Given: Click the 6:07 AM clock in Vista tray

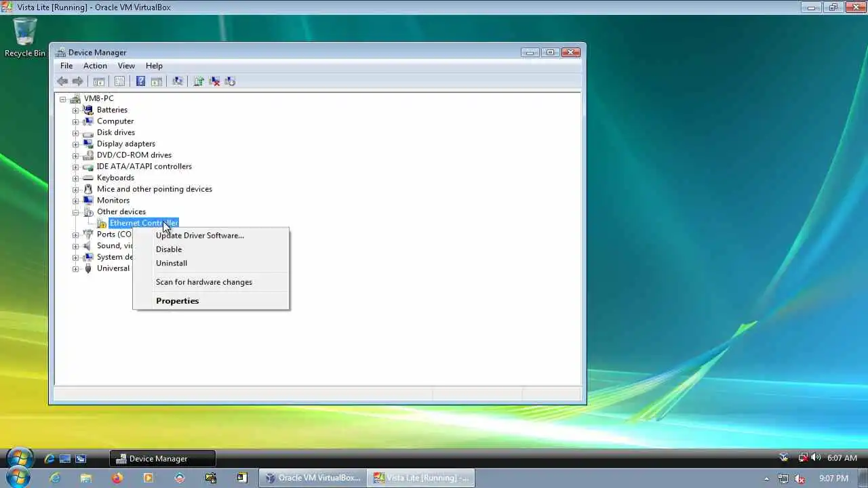Looking at the screenshot, I should 842,458.
